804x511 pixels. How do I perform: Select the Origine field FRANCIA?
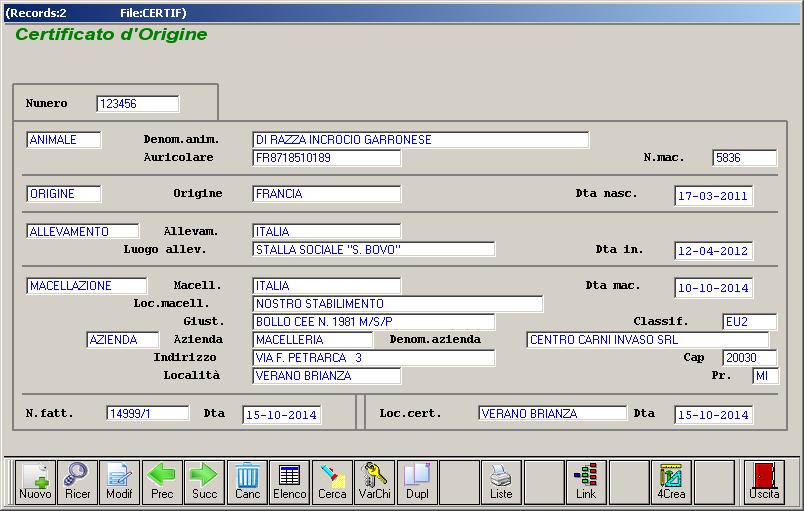326,194
